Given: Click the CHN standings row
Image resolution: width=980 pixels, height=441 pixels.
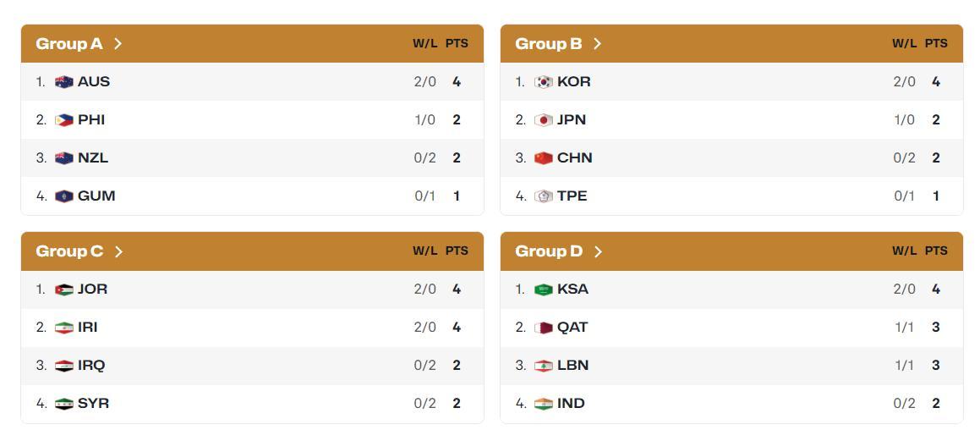Looking at the screenshot, I should coord(731,158).
